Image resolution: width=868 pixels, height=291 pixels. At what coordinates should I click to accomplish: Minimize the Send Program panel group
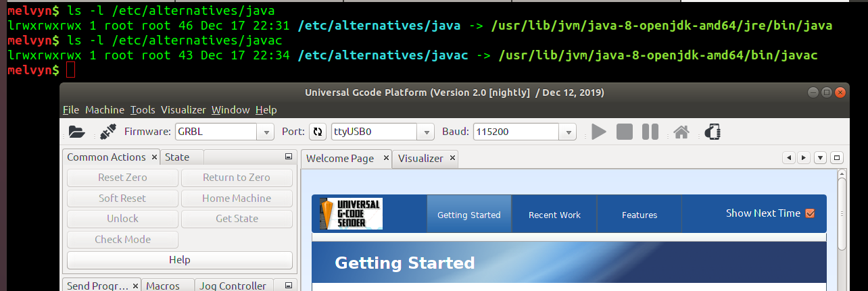point(289,286)
